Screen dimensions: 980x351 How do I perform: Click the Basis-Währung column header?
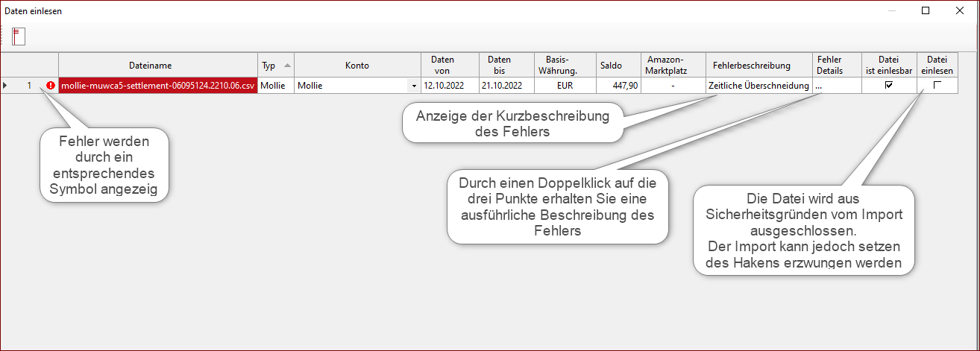(565, 65)
